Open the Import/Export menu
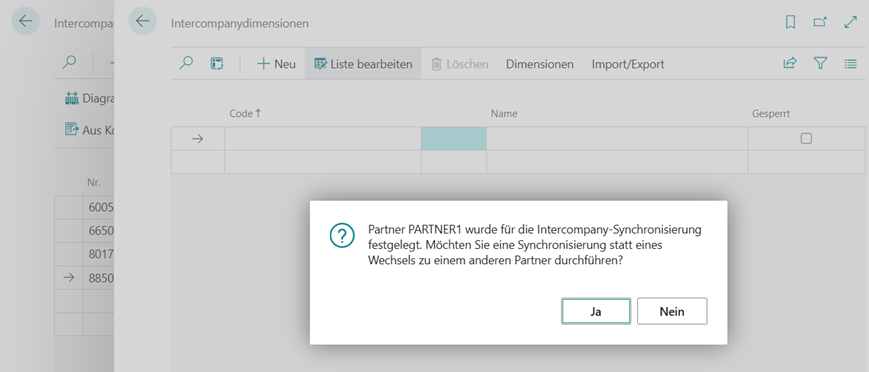Image resolution: width=869 pixels, height=372 pixels. 628,64
